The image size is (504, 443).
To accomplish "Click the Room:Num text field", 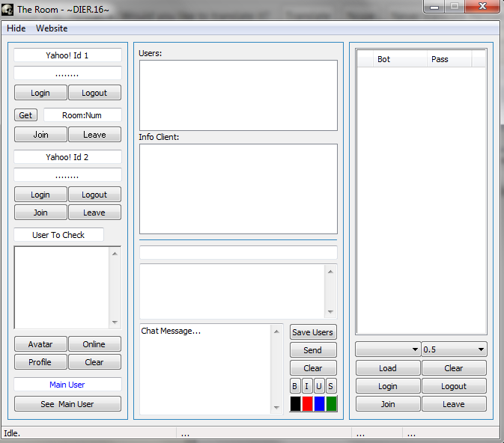I will (82, 115).
